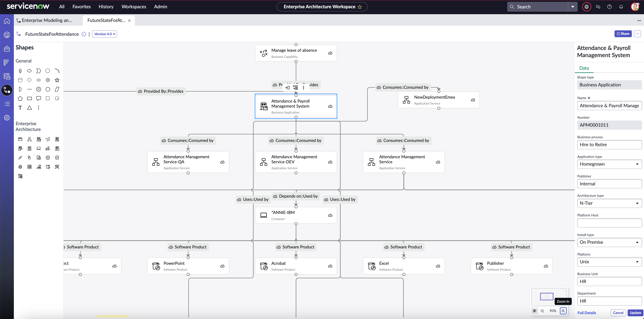Screen dimensions: 644x319
Task: Open the list view sidebar icon
Action: tap(7, 104)
